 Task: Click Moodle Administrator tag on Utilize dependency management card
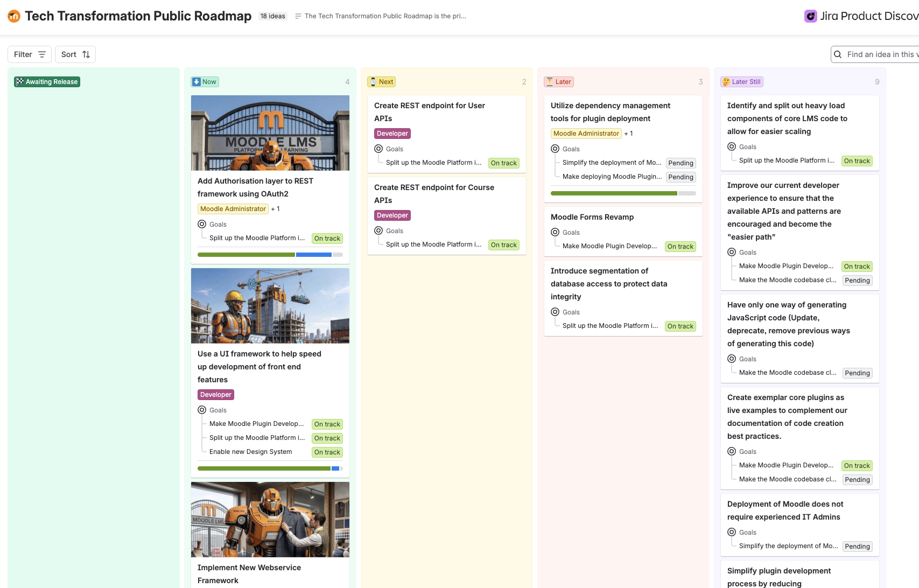(586, 134)
